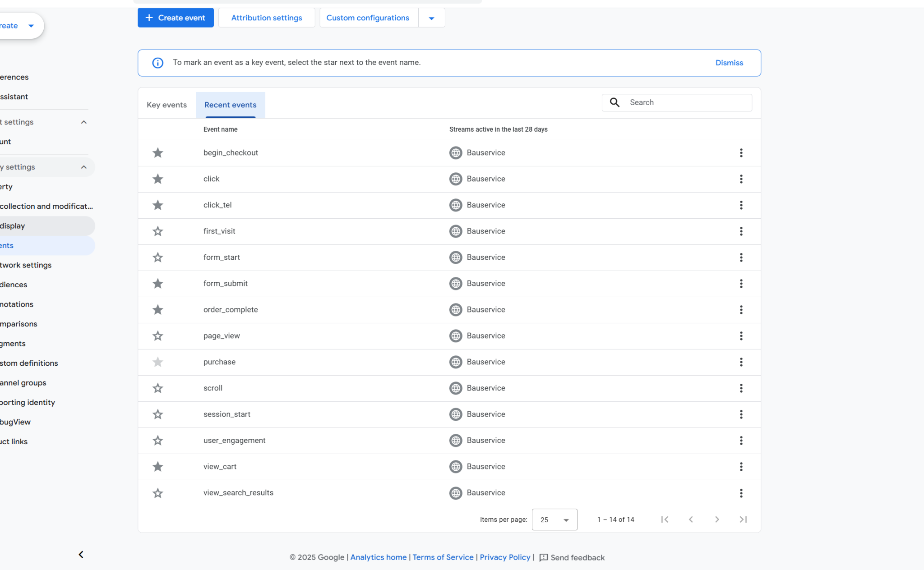Open the Privacy Policy link
The image size is (924, 570).
pyautogui.click(x=505, y=557)
